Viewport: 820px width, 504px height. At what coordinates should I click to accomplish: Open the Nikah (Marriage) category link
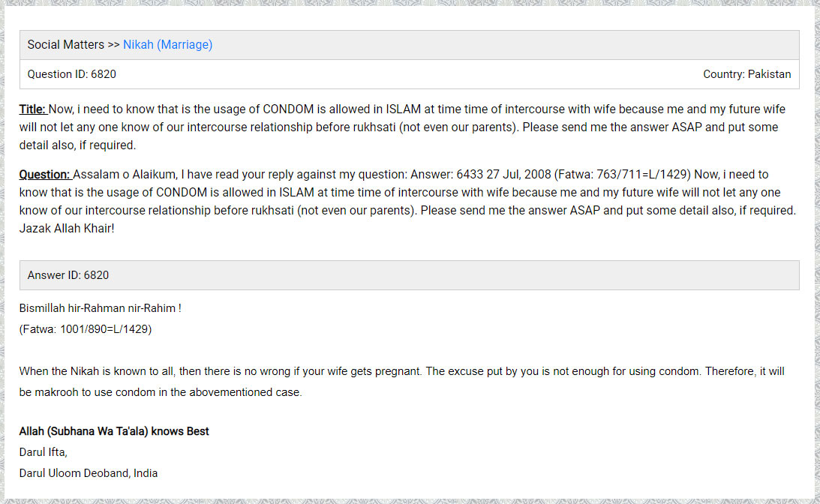coord(167,45)
